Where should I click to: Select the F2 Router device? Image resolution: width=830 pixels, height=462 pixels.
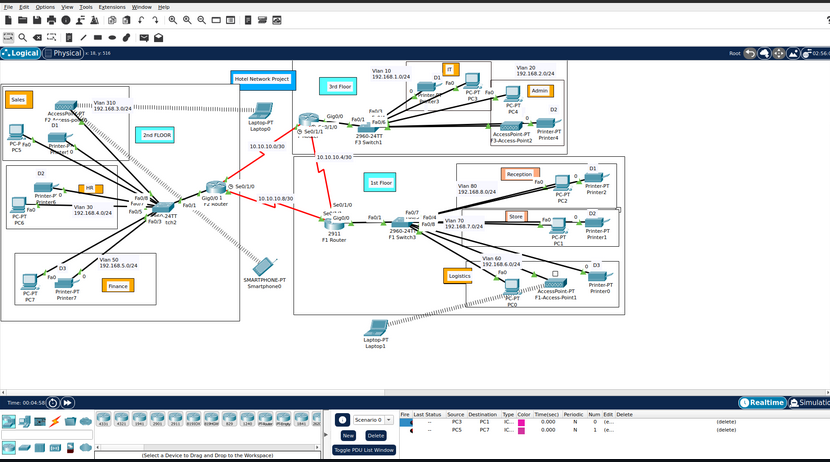point(215,187)
